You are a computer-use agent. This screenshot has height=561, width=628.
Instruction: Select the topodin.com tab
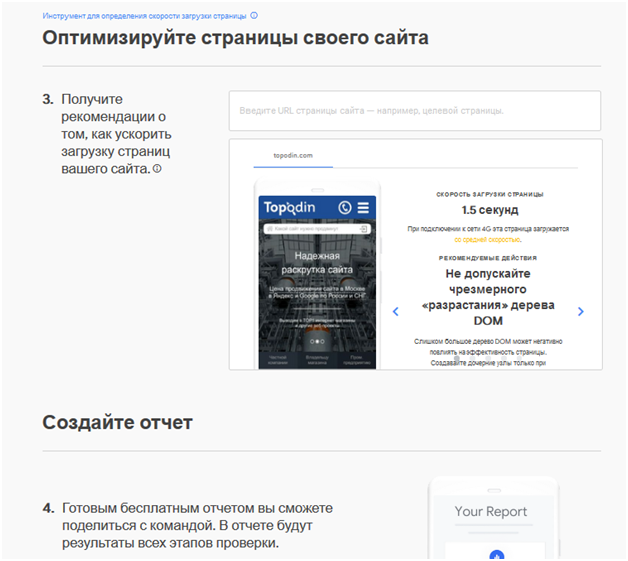293,155
